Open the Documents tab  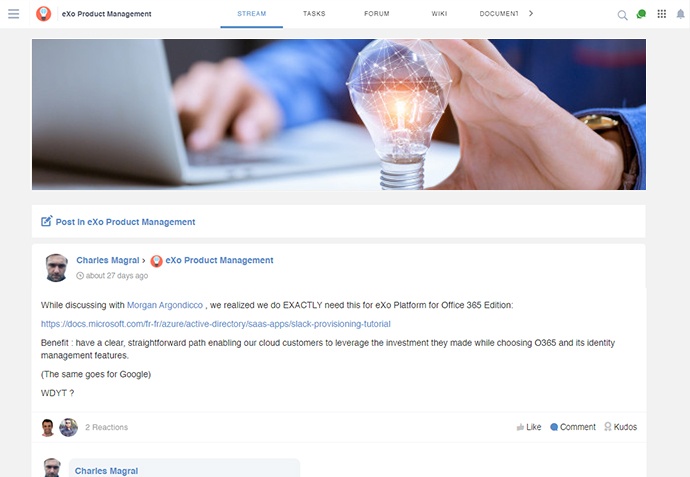click(x=499, y=14)
